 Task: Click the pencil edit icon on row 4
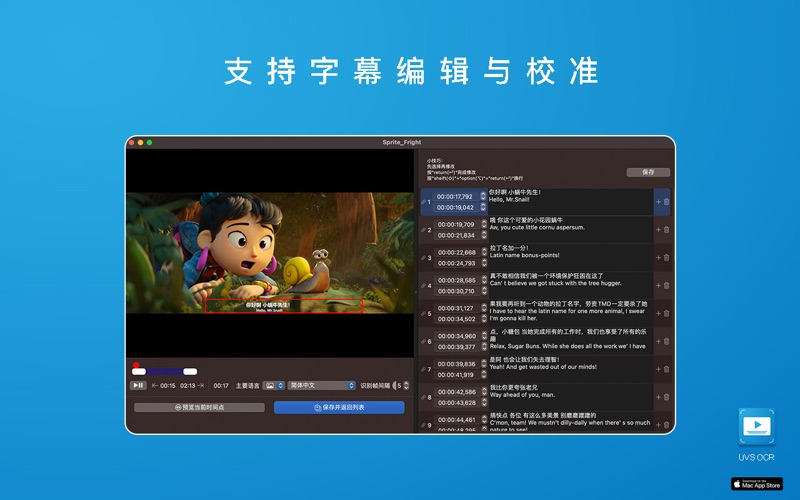click(x=423, y=286)
